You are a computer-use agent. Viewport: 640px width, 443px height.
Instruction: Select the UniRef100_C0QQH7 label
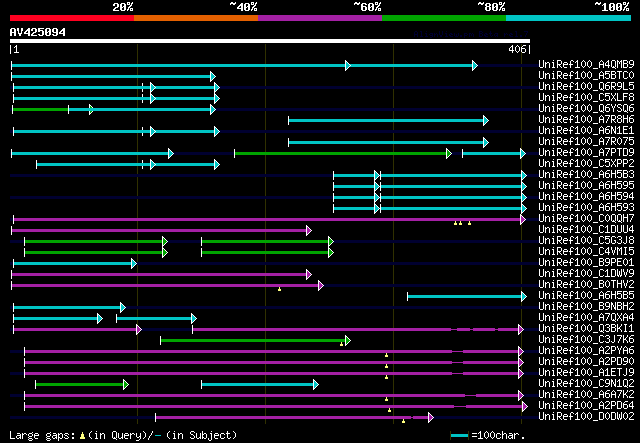point(586,218)
